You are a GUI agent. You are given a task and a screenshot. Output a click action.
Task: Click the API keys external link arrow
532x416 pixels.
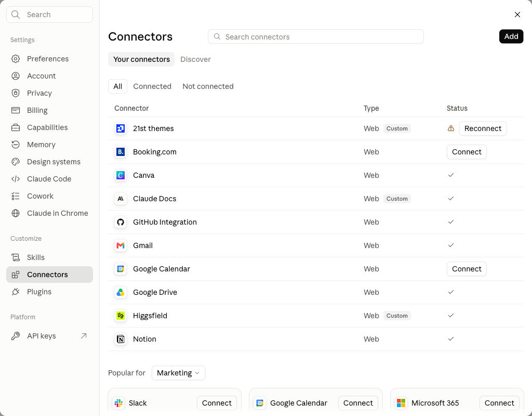pos(84,336)
